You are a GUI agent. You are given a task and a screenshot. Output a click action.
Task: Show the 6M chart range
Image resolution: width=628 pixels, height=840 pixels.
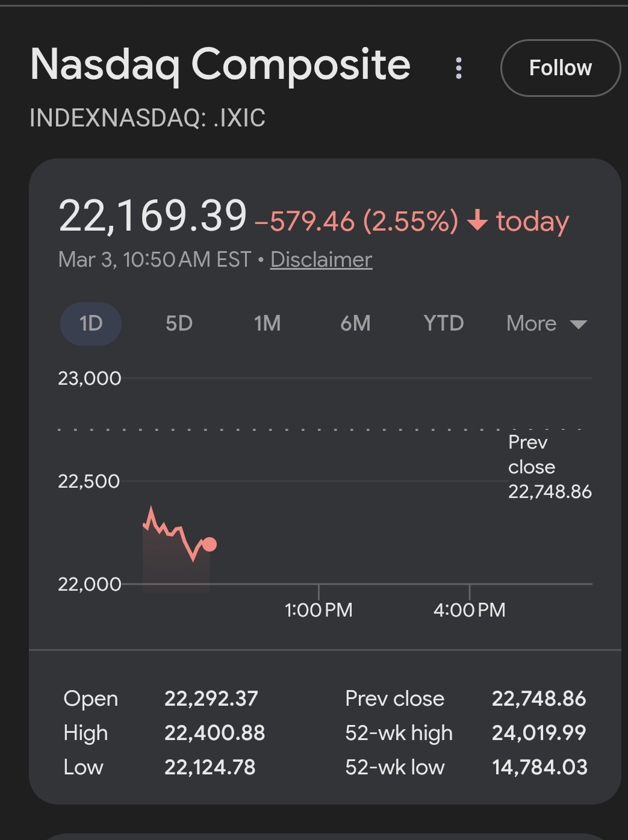(355, 323)
